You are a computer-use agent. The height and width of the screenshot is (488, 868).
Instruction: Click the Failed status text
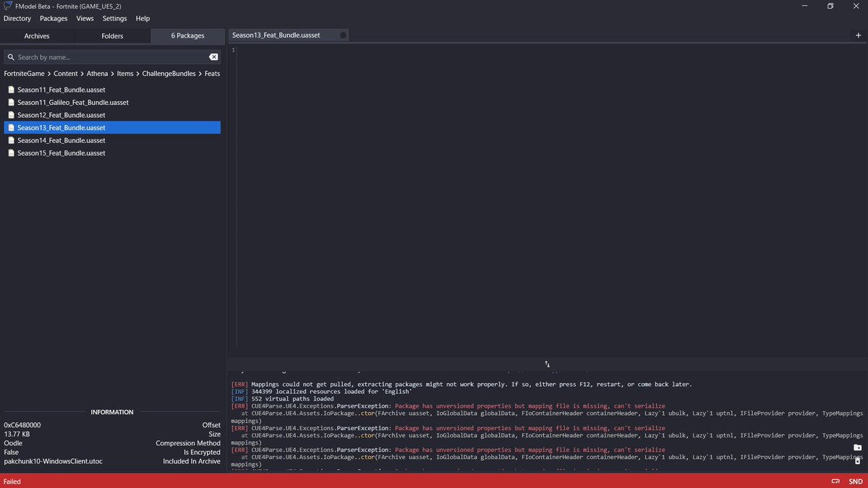(12, 481)
